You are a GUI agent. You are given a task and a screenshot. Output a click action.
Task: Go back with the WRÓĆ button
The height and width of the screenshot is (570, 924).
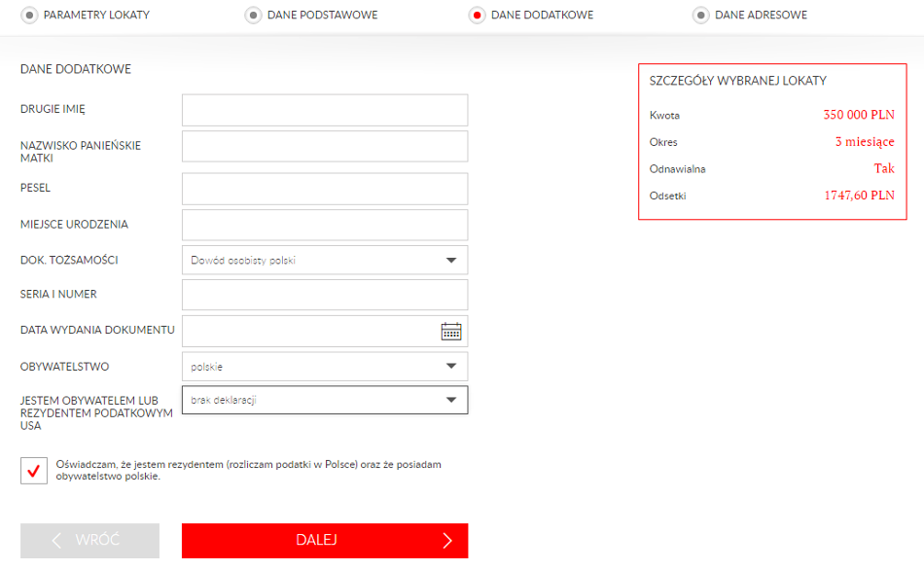(89, 541)
